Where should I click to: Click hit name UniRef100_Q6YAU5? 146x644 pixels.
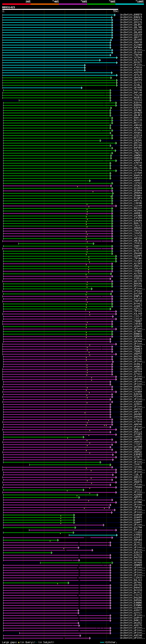(131, 87)
